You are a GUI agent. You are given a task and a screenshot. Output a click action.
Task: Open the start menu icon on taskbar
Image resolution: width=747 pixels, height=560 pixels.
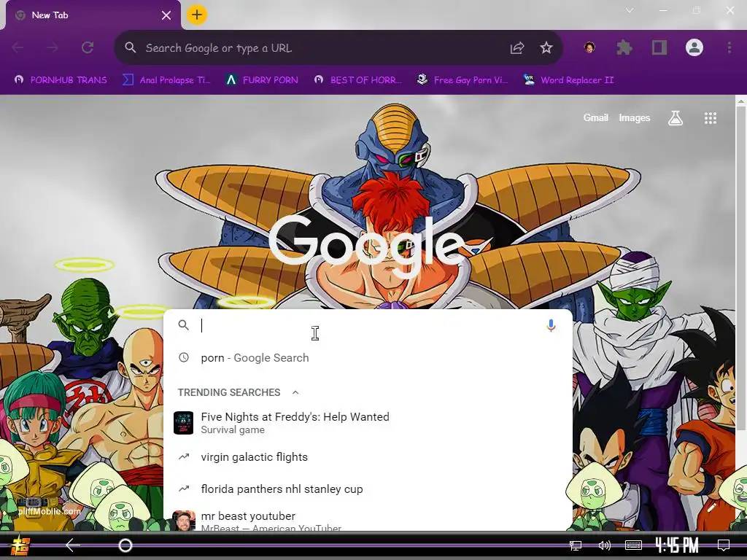(x=21, y=545)
